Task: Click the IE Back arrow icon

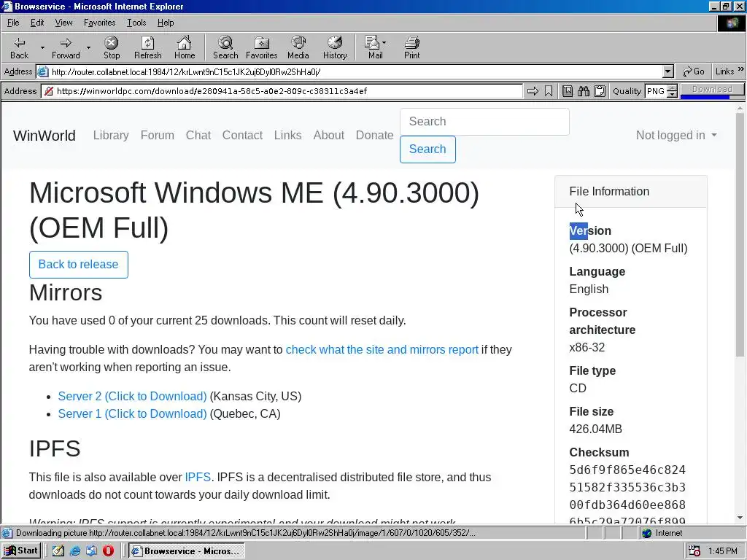Action: pyautogui.click(x=19, y=43)
